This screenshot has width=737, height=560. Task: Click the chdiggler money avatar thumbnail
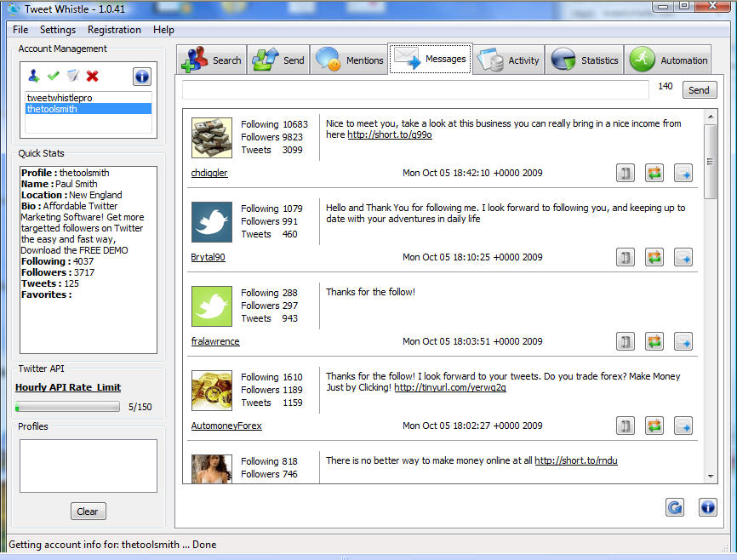point(212,137)
